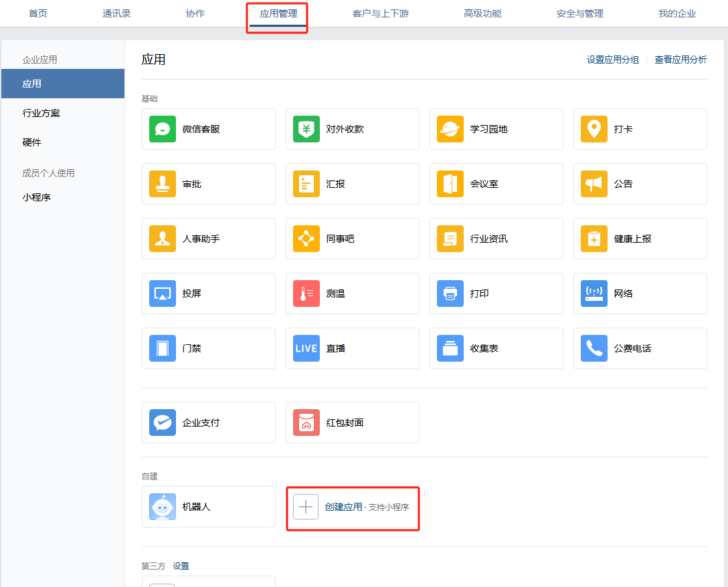The width and height of the screenshot is (728, 587).
Task: Go to the 首页 tab
Action: tap(38, 13)
